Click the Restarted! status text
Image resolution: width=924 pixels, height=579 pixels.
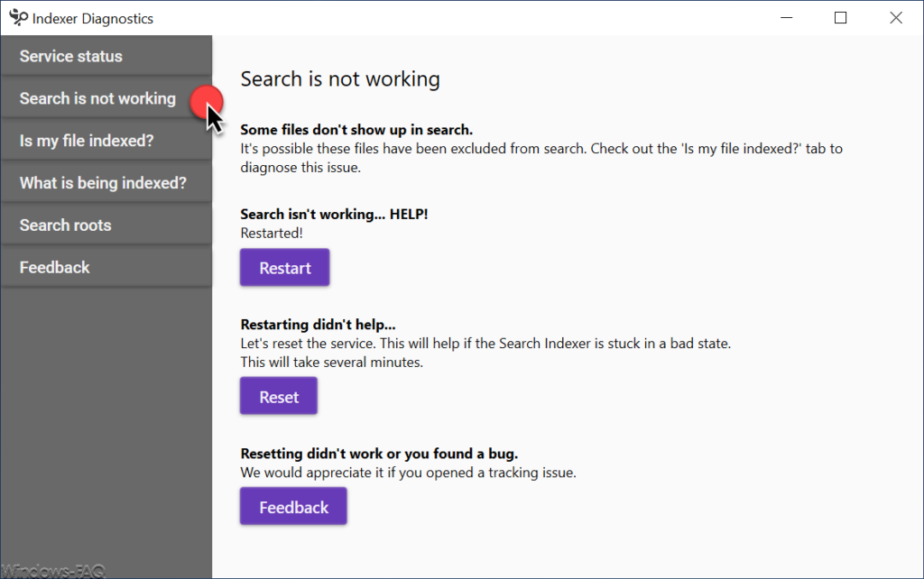272,234
